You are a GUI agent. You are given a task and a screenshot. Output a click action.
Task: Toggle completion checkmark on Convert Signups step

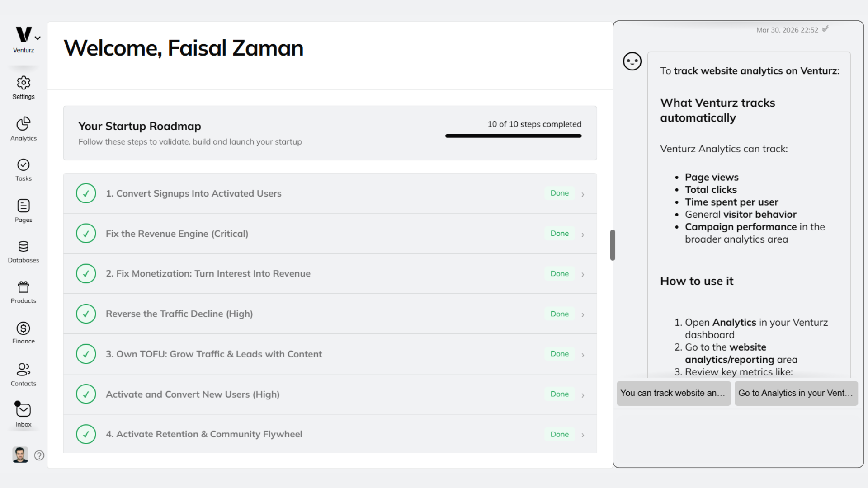pyautogui.click(x=86, y=193)
